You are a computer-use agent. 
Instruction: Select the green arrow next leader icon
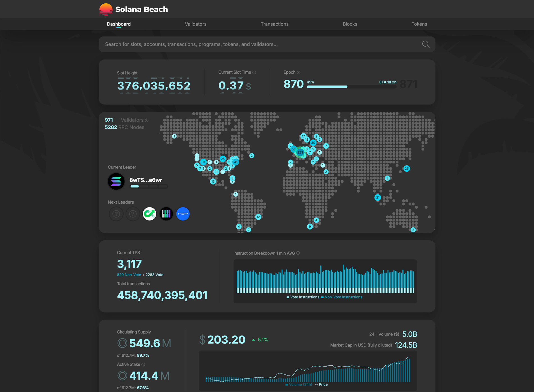(149, 214)
